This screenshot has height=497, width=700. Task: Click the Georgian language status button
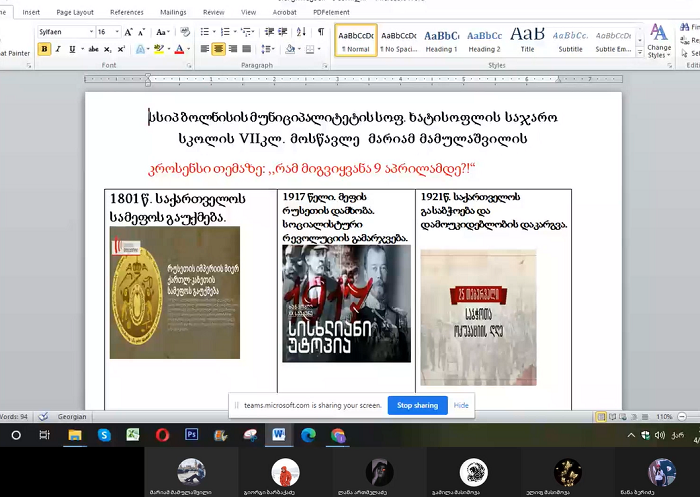pos(71,417)
